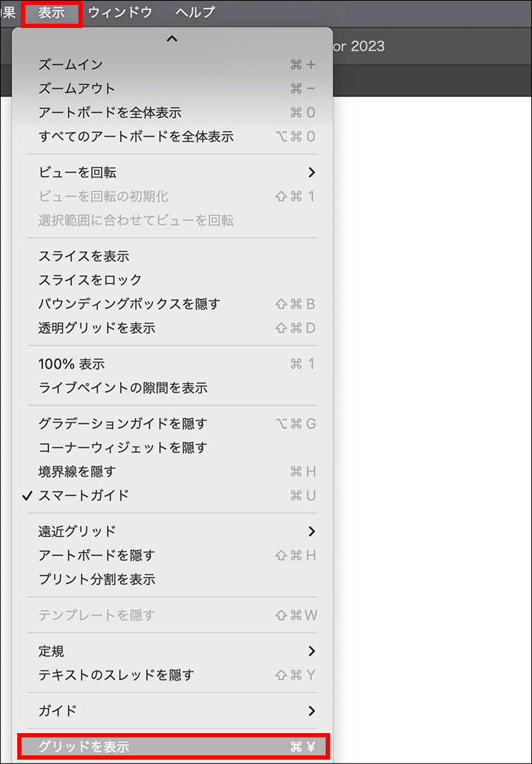Open the 表示 menu in menu bar
This screenshot has width=532, height=764.
(x=52, y=12)
